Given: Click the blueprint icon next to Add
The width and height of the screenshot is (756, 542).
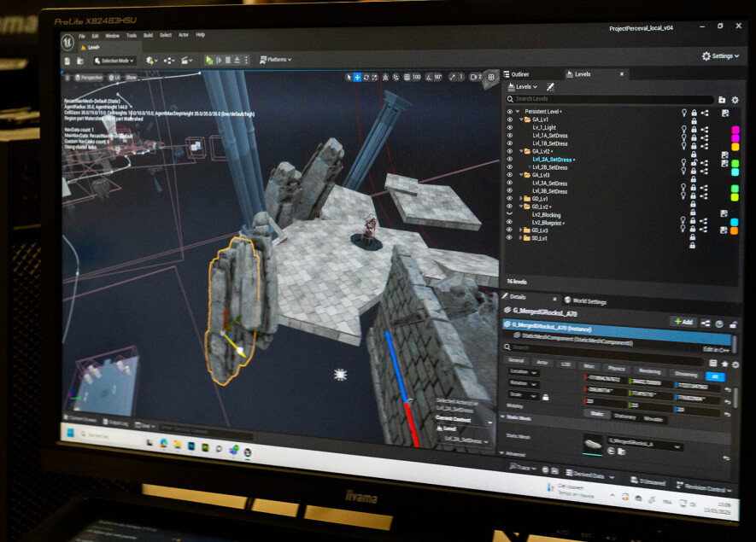Looking at the screenshot, I should pos(706,323).
